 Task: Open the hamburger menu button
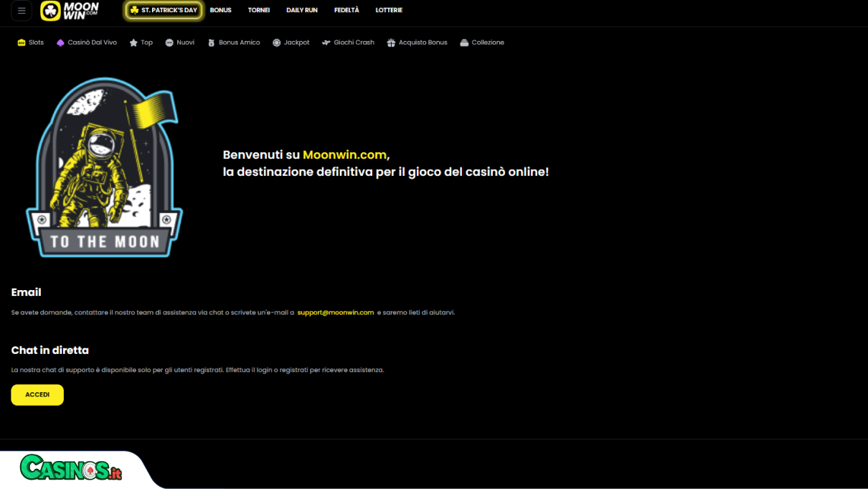pos(22,11)
